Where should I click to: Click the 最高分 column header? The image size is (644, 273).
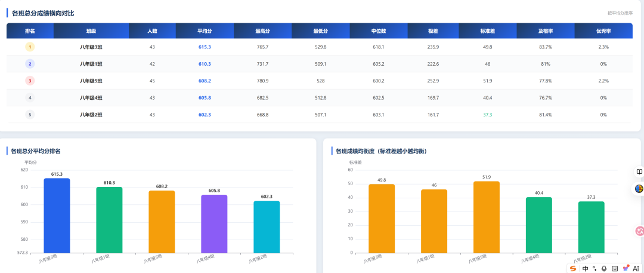pyautogui.click(x=262, y=31)
